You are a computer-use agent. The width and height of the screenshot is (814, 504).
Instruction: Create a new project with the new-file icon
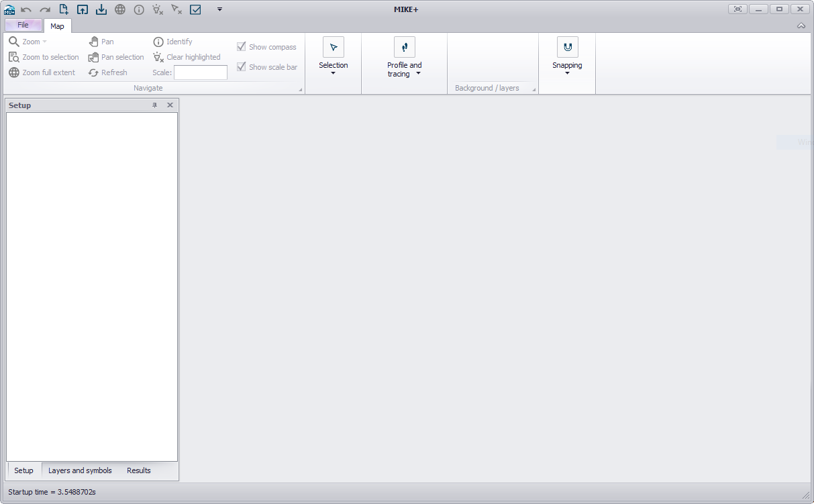coord(64,9)
